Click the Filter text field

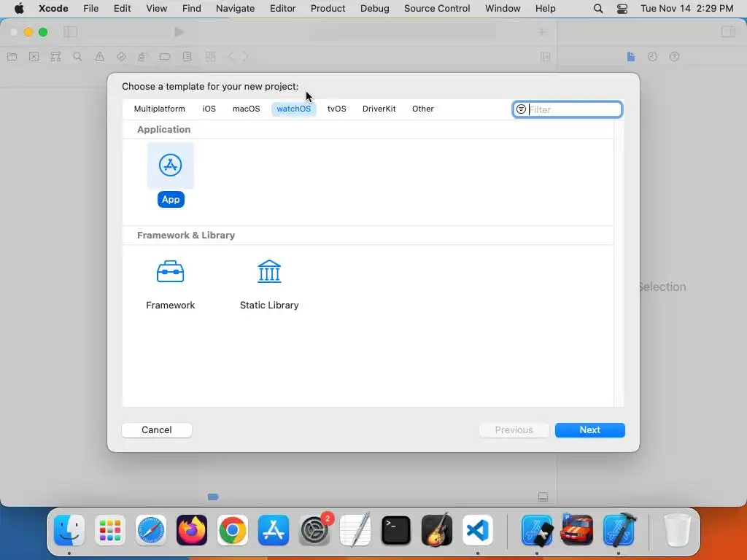(x=567, y=109)
